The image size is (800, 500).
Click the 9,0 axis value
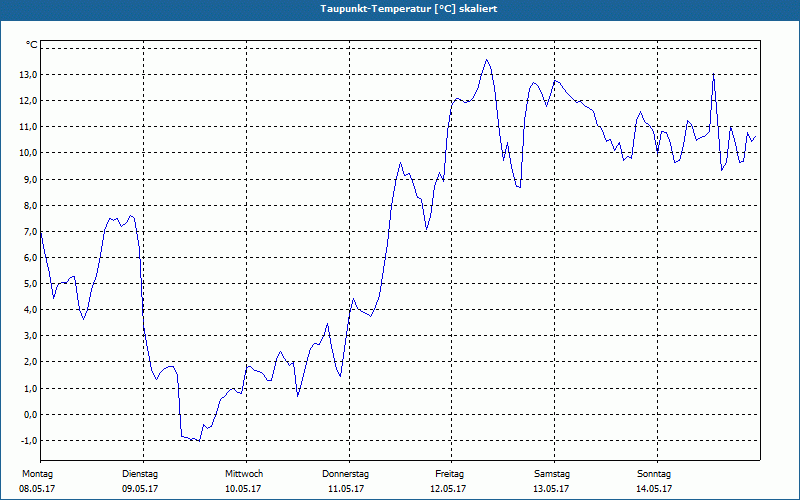coord(30,180)
